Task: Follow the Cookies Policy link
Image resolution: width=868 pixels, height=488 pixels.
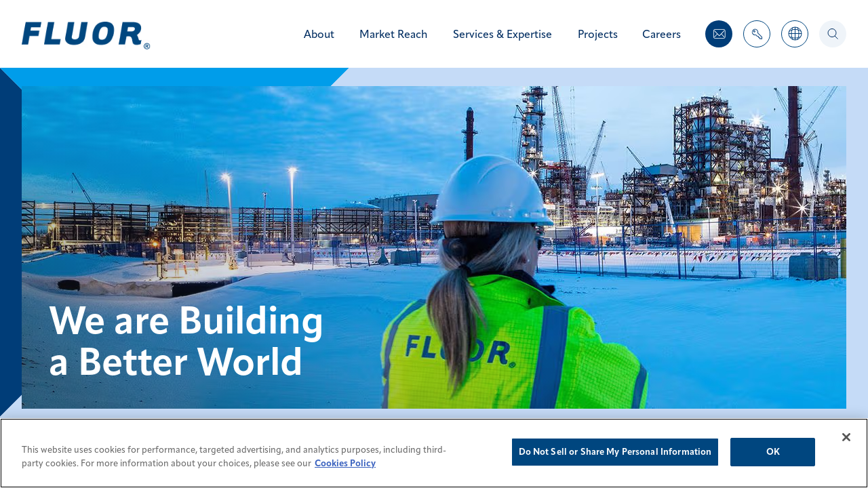Action: [345, 464]
